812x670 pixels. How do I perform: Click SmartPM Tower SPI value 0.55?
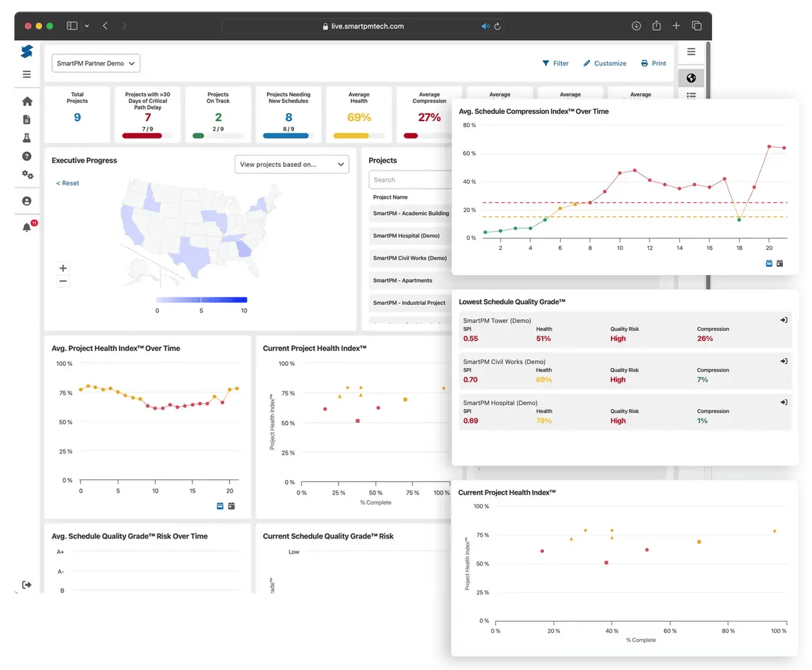(x=470, y=339)
